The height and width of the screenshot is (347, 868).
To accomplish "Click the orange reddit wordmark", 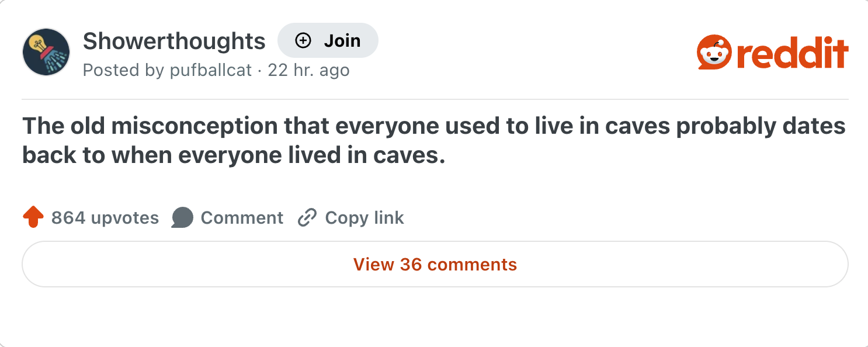I will [x=791, y=54].
